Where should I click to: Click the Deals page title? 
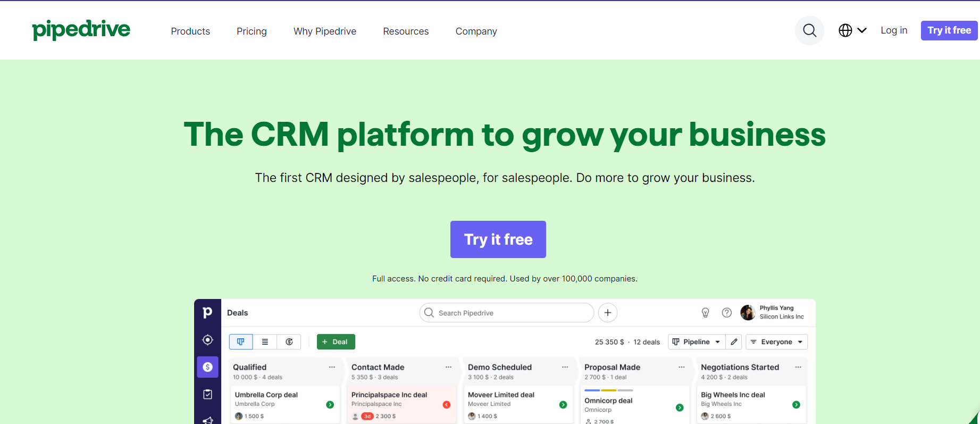coord(237,313)
